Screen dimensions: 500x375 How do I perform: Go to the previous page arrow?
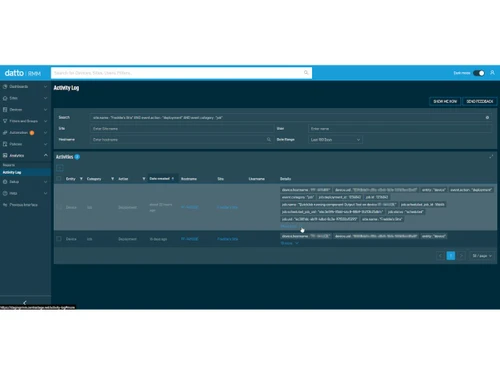tap(440, 256)
